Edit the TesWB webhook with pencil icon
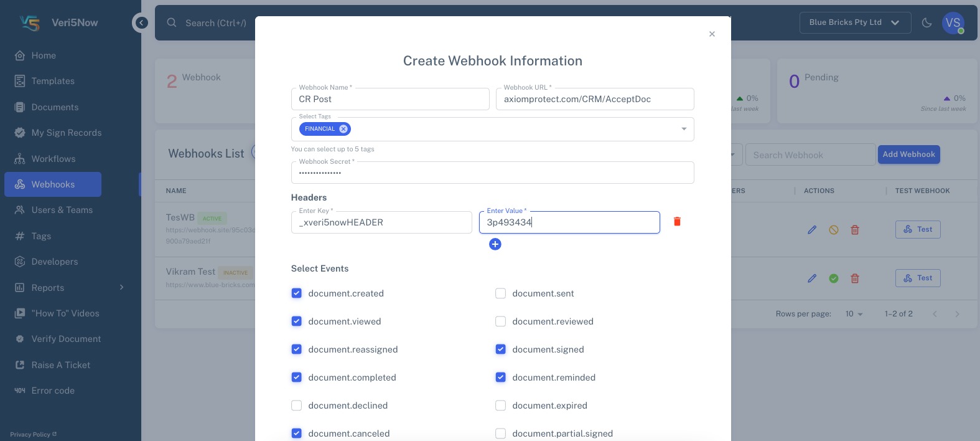The width and height of the screenshot is (980, 441). (812, 230)
